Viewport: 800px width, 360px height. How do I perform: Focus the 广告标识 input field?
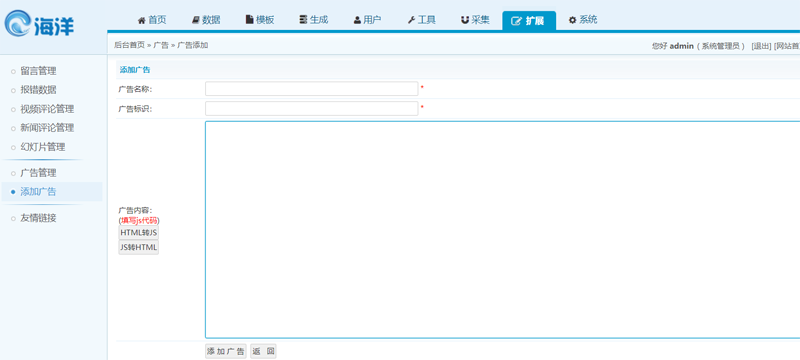(x=312, y=109)
